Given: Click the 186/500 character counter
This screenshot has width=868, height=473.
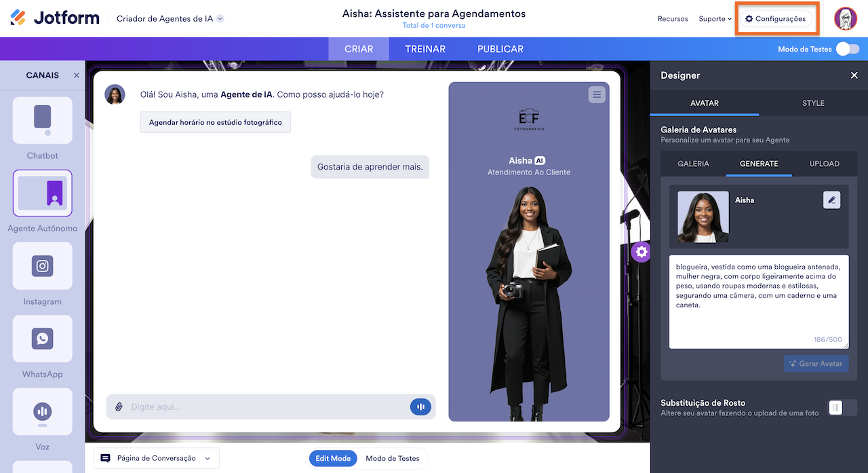Looking at the screenshot, I should coord(828,340).
